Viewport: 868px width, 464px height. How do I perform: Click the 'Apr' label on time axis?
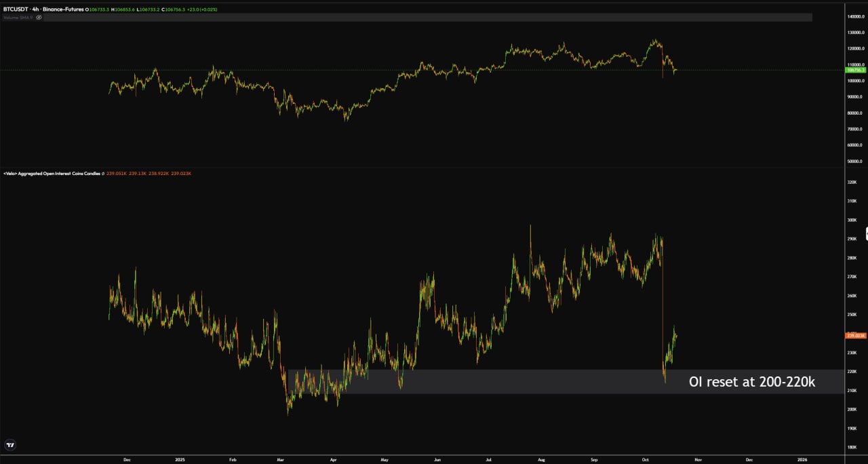[333, 459]
